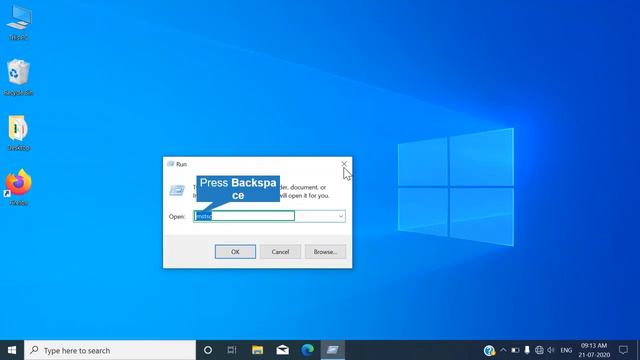Click the Get Help tray icon

point(489,350)
